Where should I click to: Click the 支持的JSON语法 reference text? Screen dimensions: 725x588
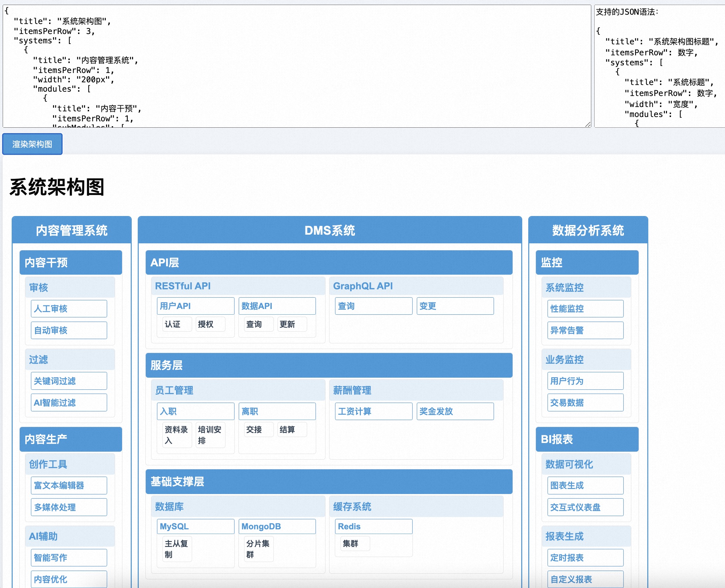pyautogui.click(x=627, y=12)
